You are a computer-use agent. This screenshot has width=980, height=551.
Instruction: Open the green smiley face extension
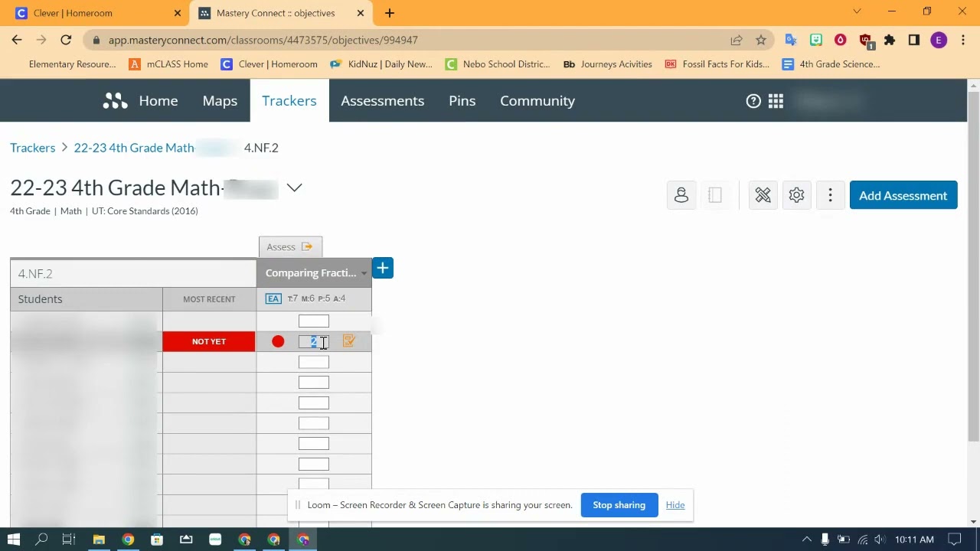(815, 40)
